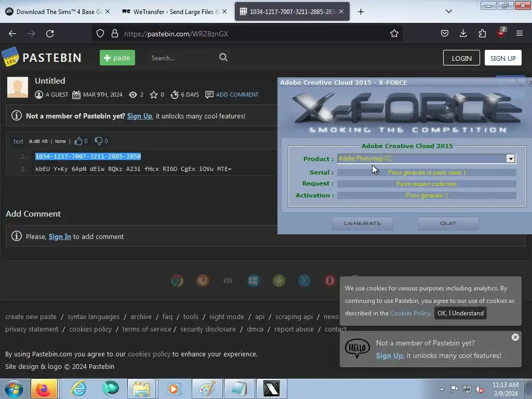Accept cookies with OK, I Understand
Screen dimensions: 532x399
coord(460,313)
